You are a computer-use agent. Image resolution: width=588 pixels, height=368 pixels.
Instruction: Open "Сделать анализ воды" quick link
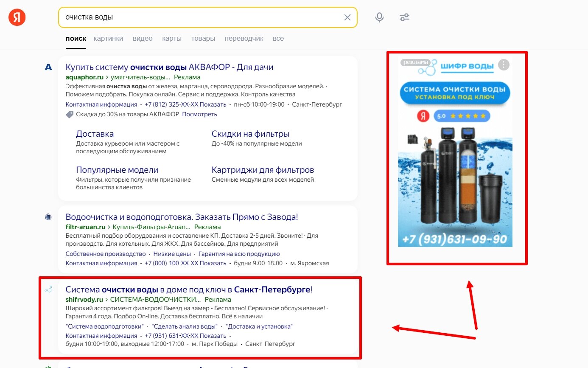(185, 326)
